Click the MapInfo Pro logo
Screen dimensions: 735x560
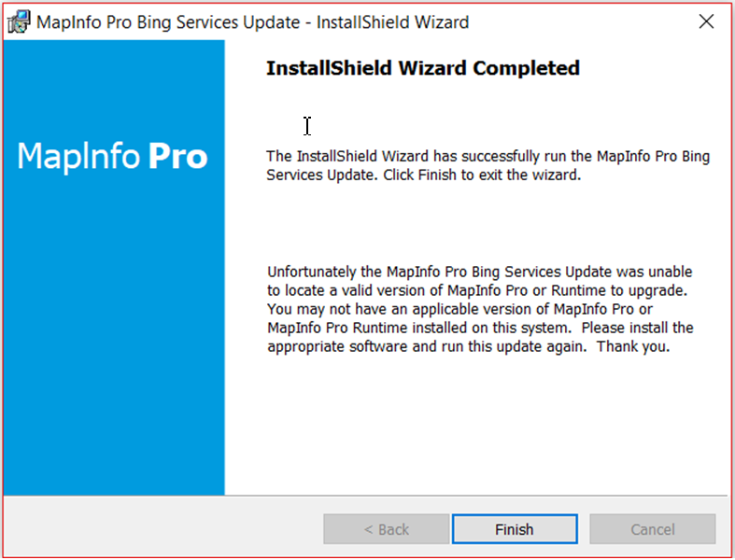point(112,156)
